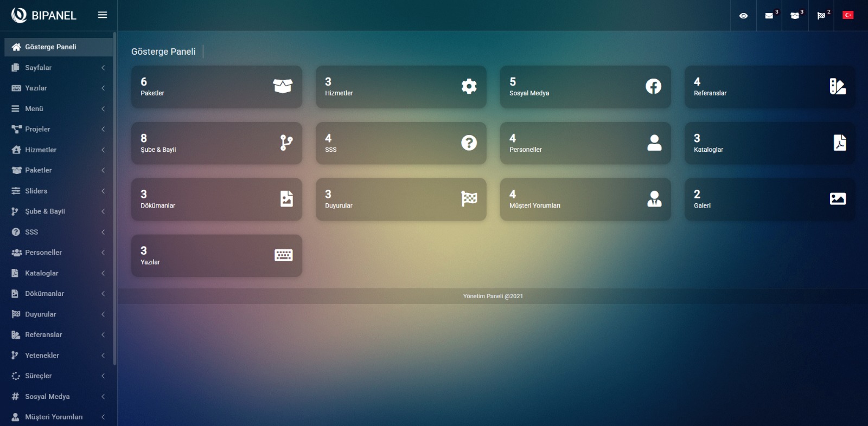
Task: Toggle the eye visibility icon in header
Action: [743, 16]
